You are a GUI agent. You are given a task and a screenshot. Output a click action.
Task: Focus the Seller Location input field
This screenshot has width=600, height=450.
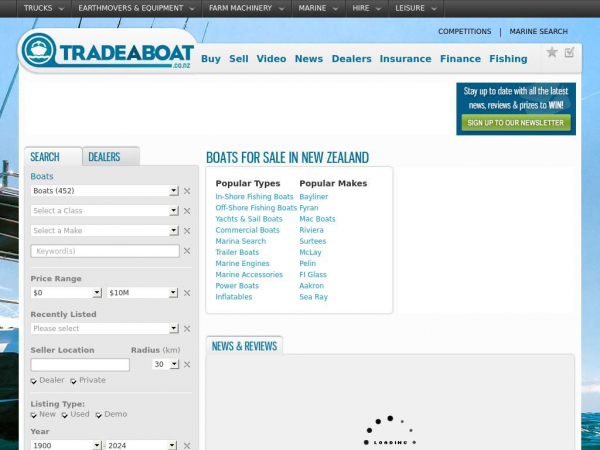pos(80,365)
